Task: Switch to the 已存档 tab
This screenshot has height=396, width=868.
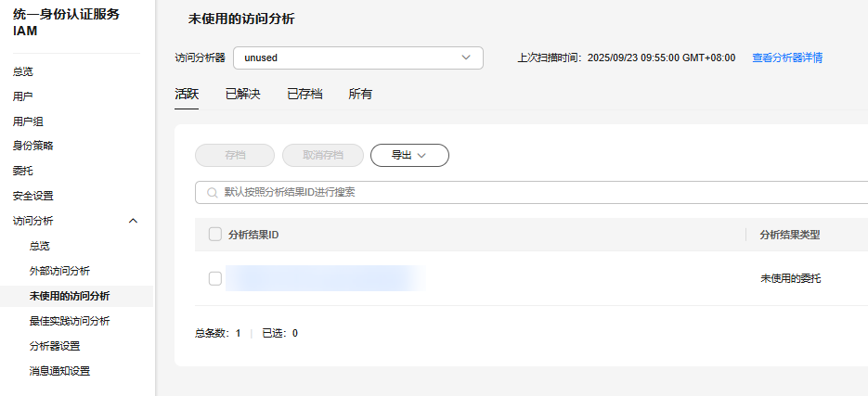Action: pyautogui.click(x=304, y=94)
